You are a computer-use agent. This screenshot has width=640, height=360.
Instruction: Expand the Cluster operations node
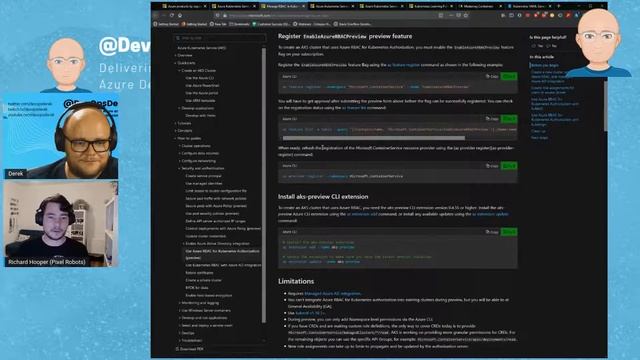click(x=179, y=146)
